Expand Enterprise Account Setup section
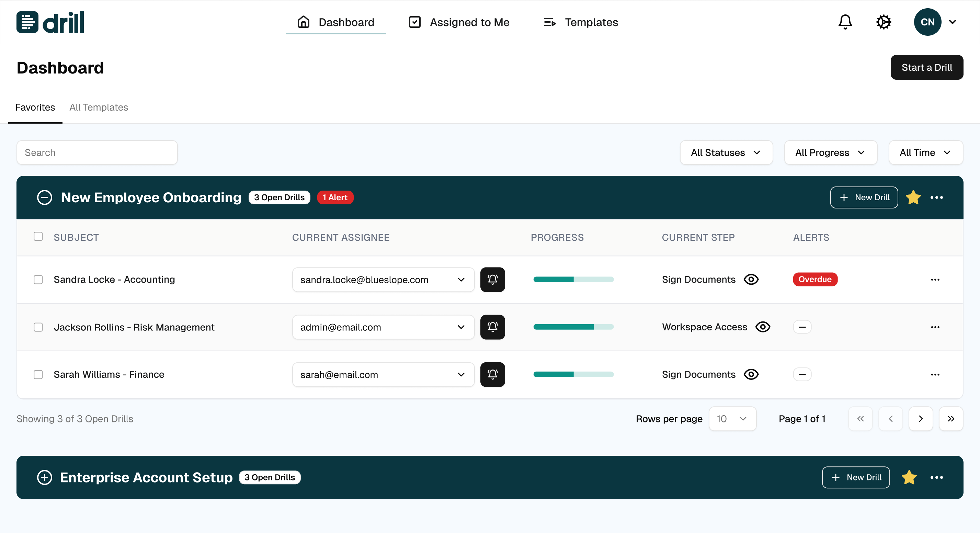Viewport: 980px width, 533px height. [45, 477]
